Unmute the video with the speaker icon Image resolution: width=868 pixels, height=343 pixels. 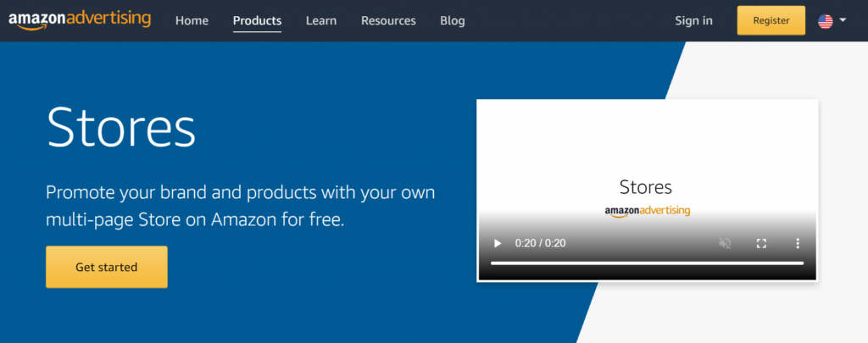pos(725,243)
